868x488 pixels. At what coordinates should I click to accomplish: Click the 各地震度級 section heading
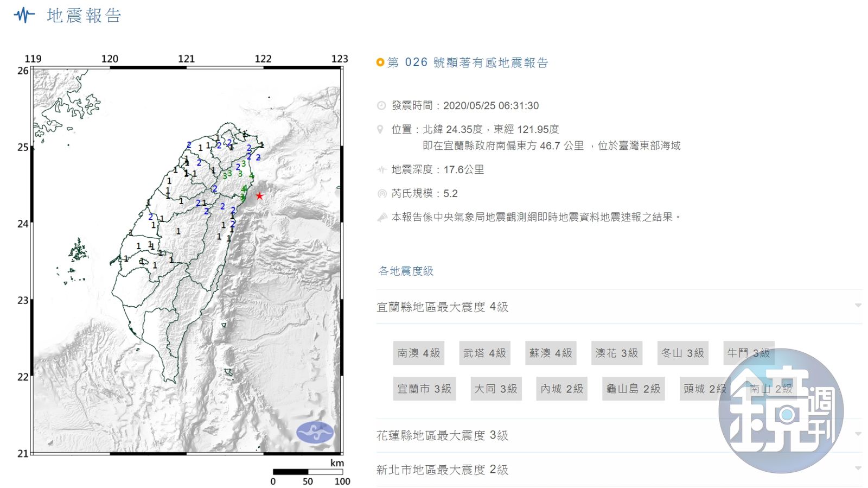coord(406,271)
